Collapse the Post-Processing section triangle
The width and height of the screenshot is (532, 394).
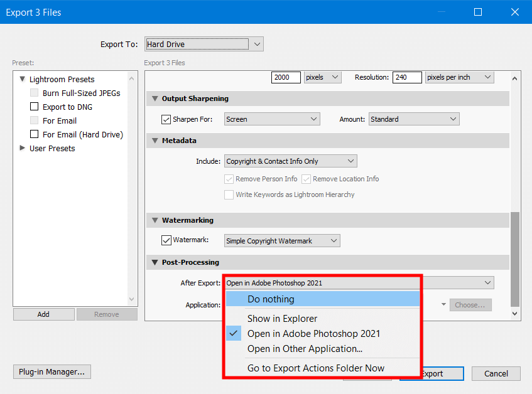pos(155,262)
